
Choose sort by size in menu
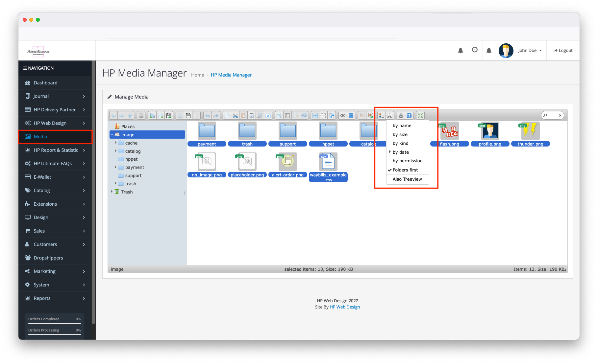coord(400,134)
